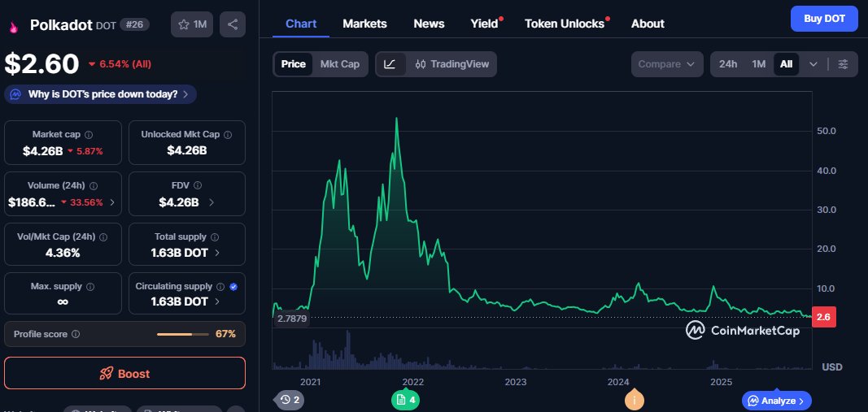Open TradingView candlestick chart
Screen dimensions: 868x412
(452, 64)
